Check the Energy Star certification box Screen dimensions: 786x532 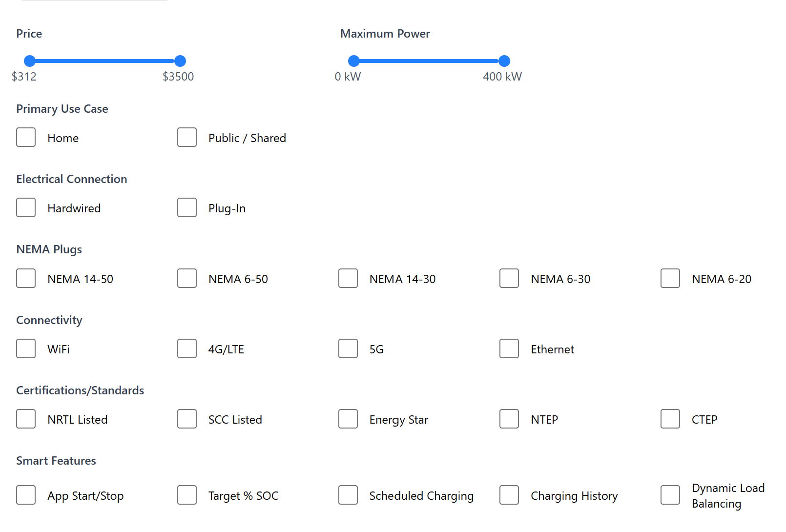click(x=348, y=419)
